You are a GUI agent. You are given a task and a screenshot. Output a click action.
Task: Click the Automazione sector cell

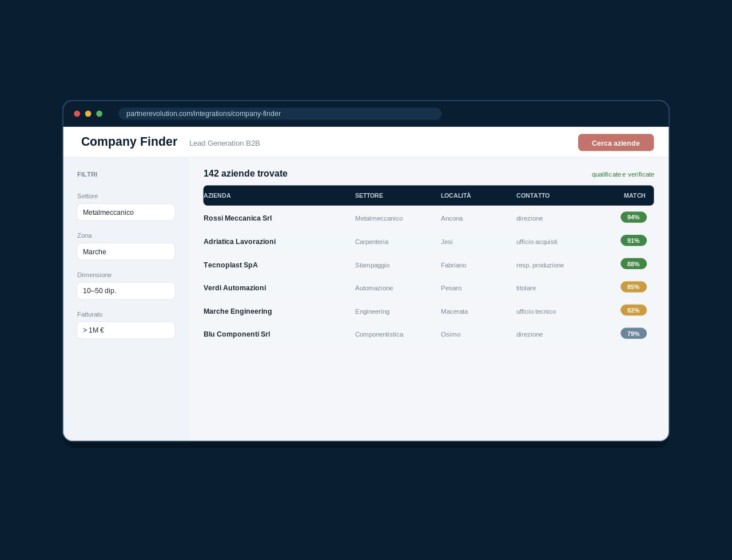click(x=374, y=288)
